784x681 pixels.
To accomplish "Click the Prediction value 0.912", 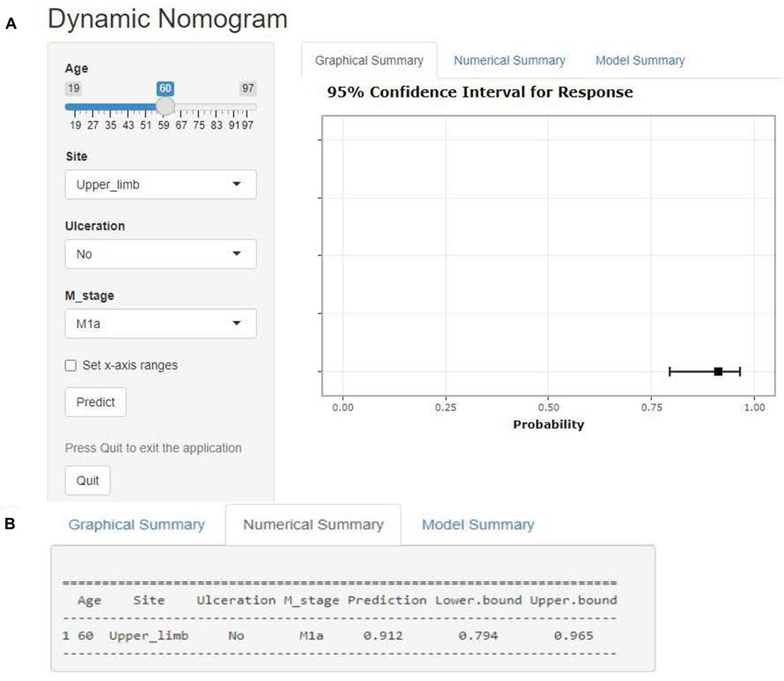I will tap(383, 635).
